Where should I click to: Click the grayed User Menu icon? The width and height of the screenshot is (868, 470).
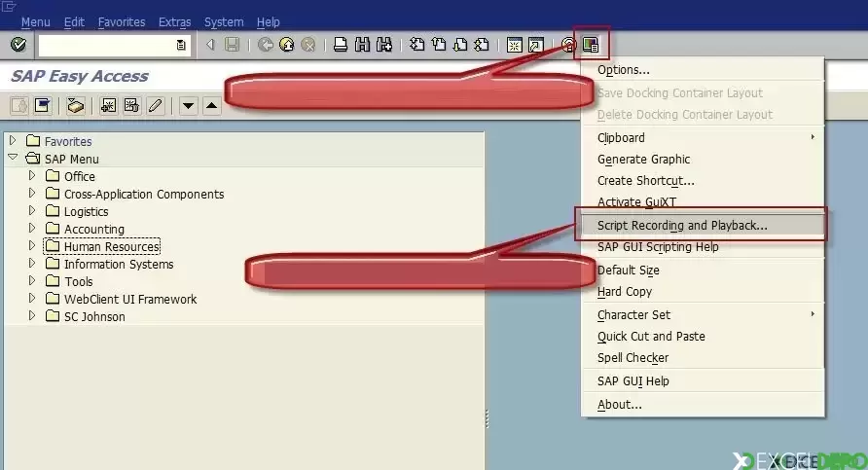click(x=18, y=105)
